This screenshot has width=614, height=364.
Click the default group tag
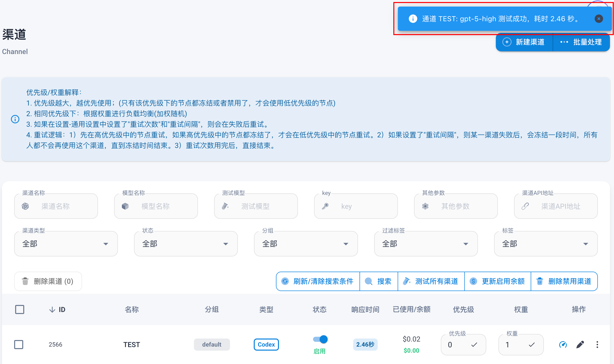pos(212,345)
